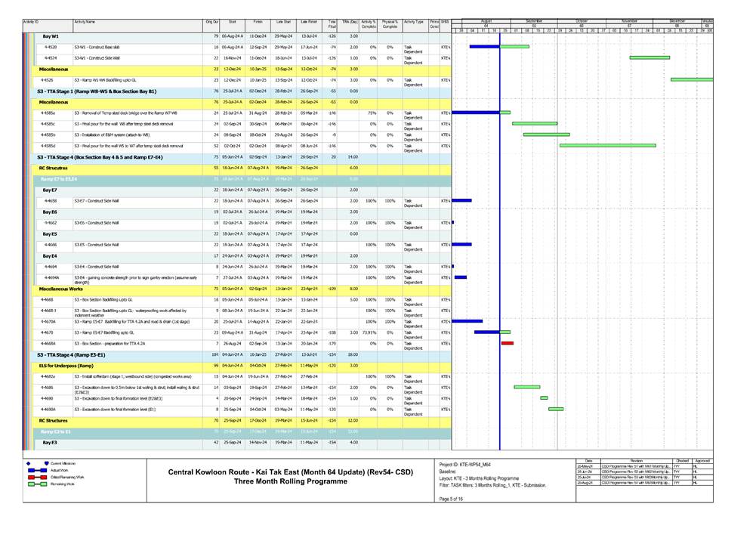Sort by the Orig Dur column header
This screenshot has width=756, height=535.
[211, 23]
